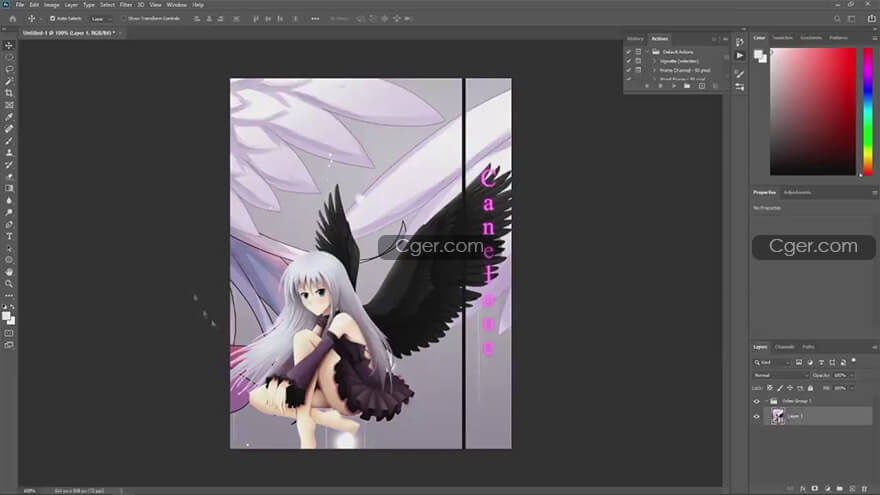
Task: Toggle the Vignette (selection) action checkmark
Action: [629, 61]
